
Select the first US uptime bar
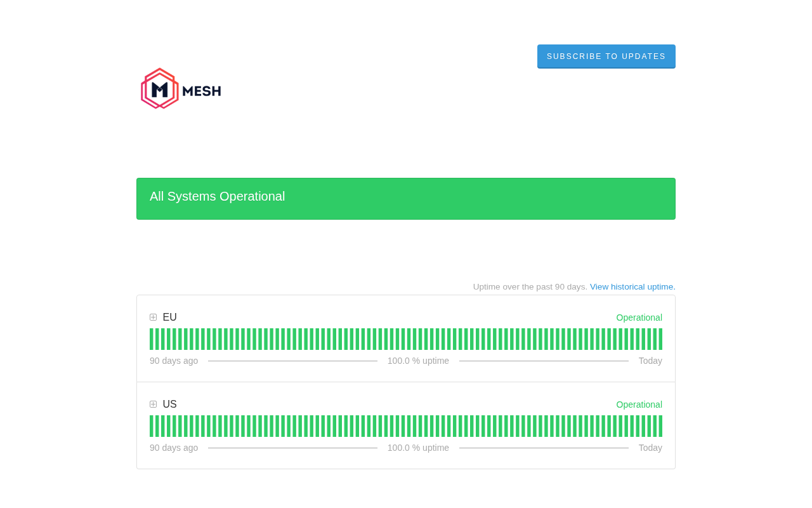(x=152, y=426)
